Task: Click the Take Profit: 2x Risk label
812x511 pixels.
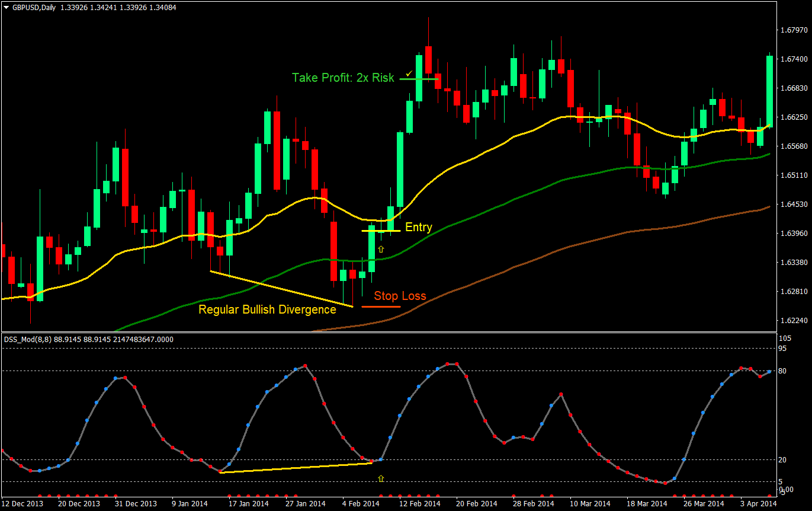Action: click(344, 78)
